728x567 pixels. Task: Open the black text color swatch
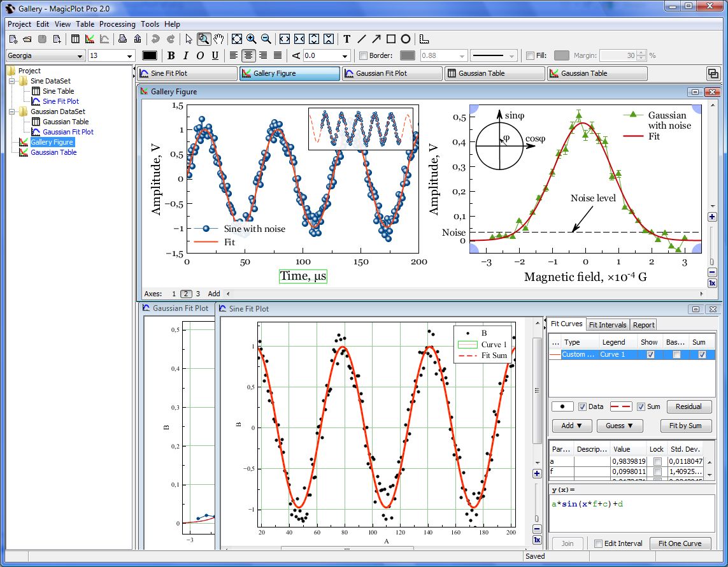pyautogui.click(x=149, y=55)
